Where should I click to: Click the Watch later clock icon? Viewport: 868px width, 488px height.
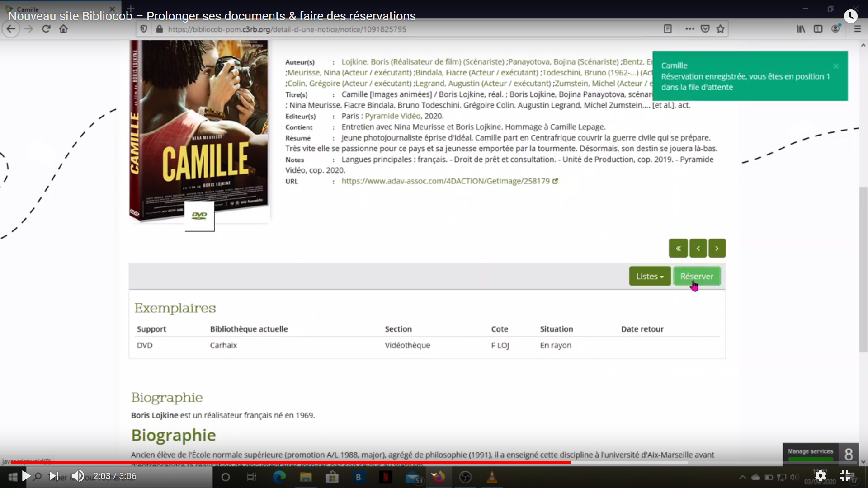850,16
